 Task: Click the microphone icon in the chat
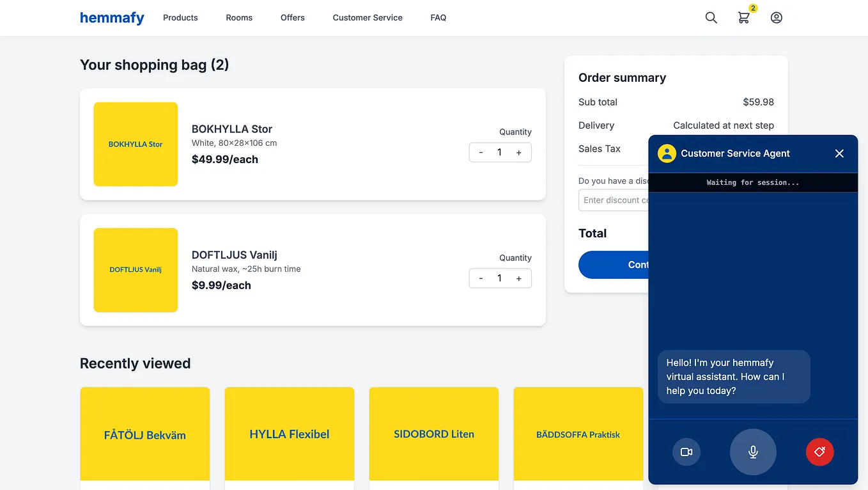753,452
